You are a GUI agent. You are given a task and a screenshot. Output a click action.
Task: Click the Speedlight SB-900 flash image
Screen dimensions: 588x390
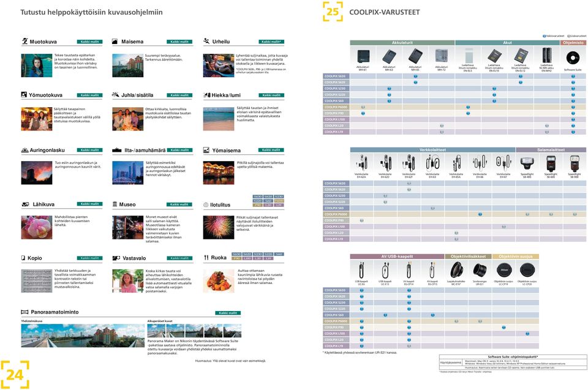point(574,163)
